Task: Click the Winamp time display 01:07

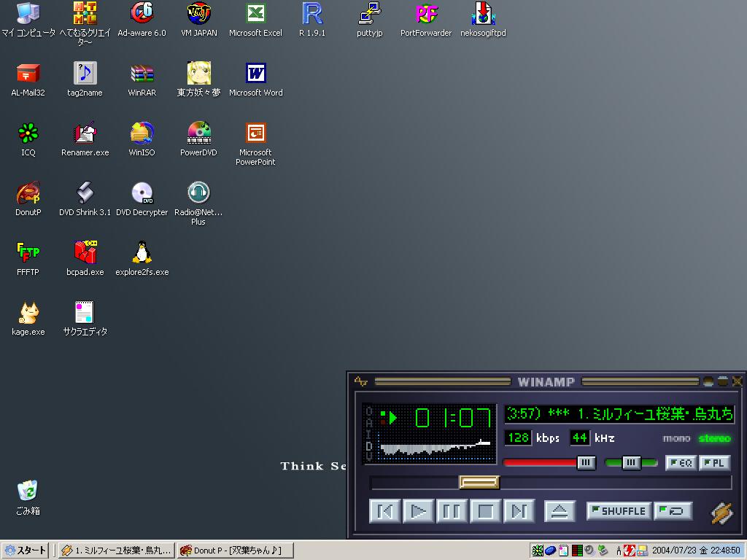Action: point(452,418)
